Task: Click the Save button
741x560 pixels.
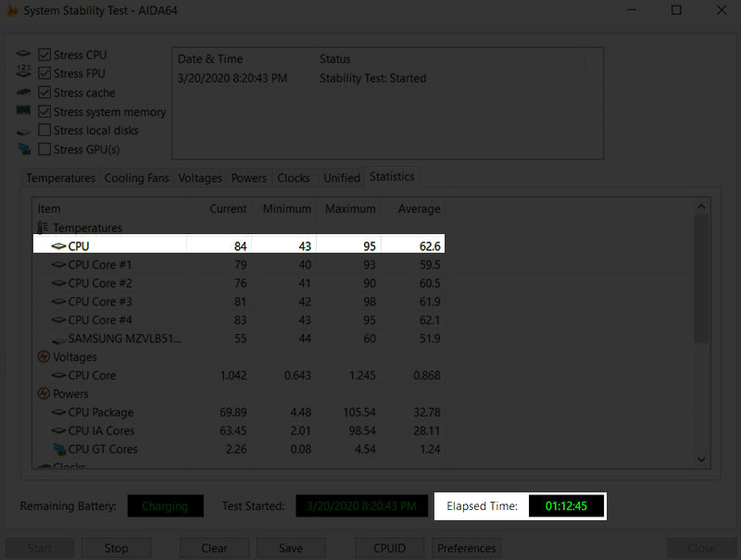Action: tap(291, 548)
